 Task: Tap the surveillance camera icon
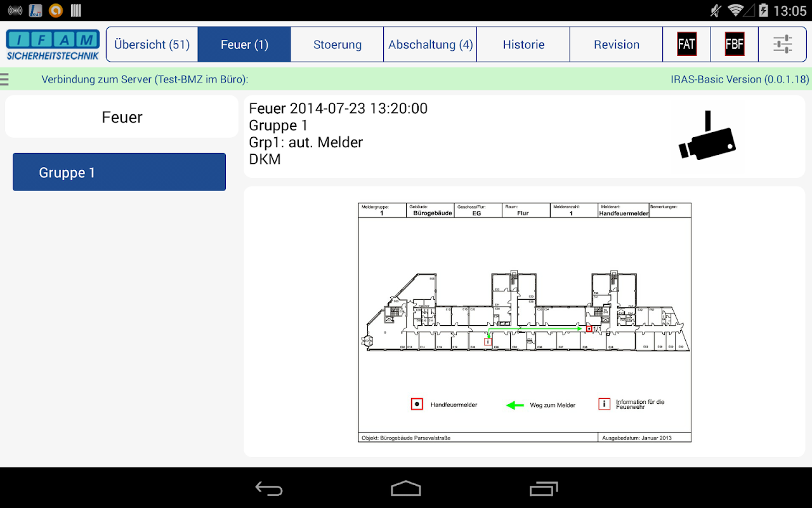click(707, 135)
